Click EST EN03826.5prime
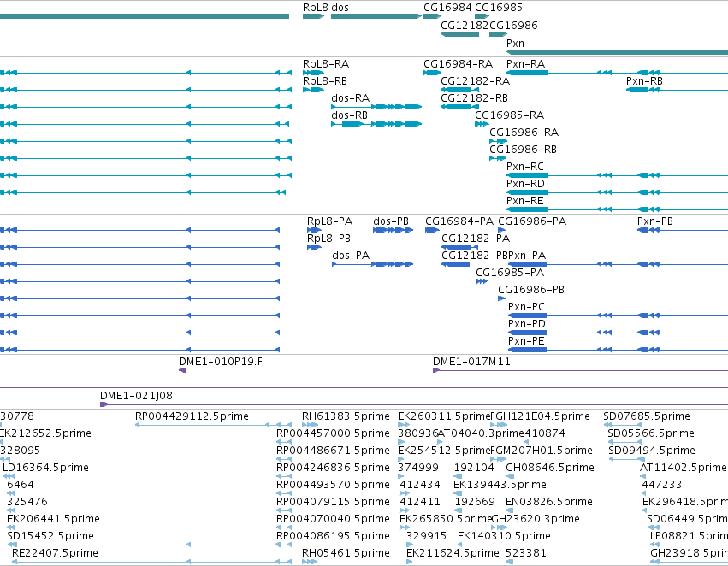The width and height of the screenshot is (728, 566). coord(549,503)
